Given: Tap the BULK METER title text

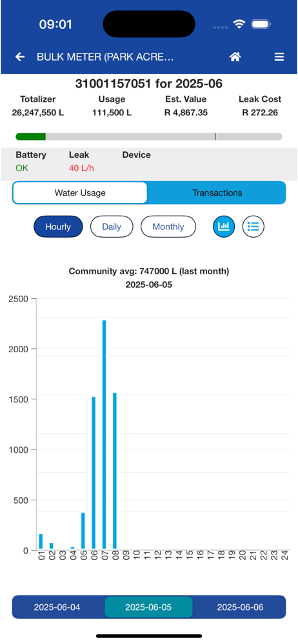Looking at the screenshot, I should (x=105, y=57).
